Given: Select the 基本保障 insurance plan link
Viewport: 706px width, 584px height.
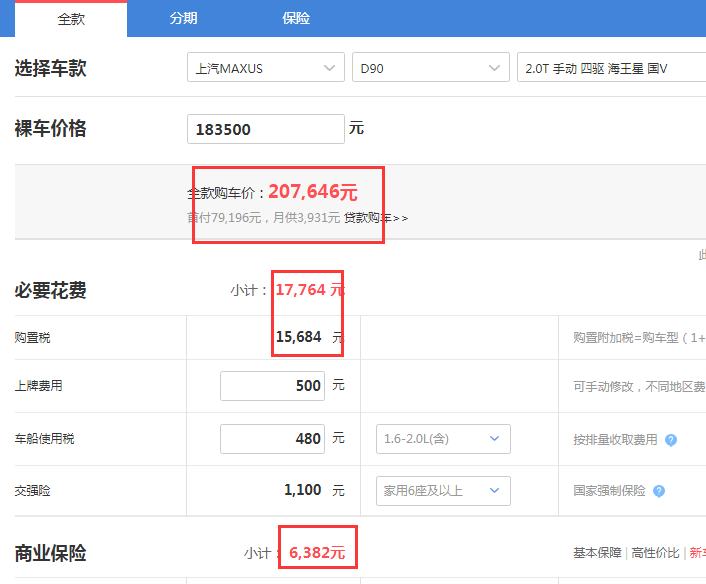Looking at the screenshot, I should pyautogui.click(x=597, y=552).
